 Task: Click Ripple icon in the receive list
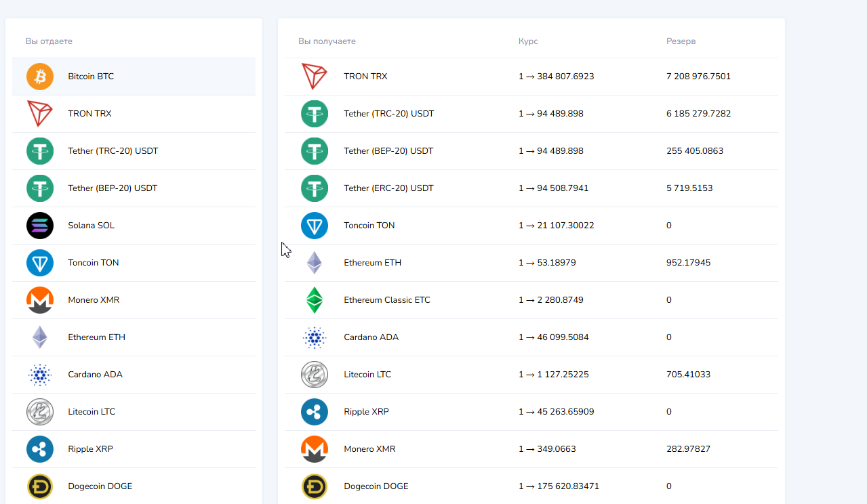(315, 412)
